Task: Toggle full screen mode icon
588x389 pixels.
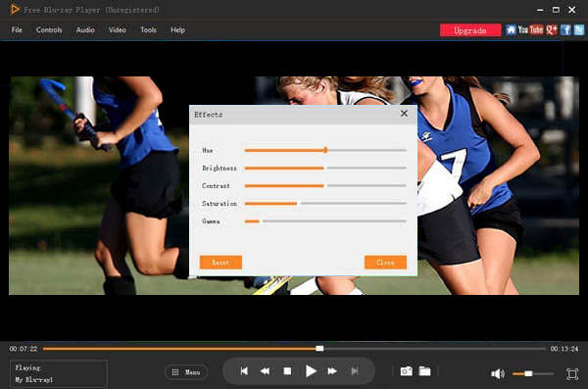Action: (572, 373)
